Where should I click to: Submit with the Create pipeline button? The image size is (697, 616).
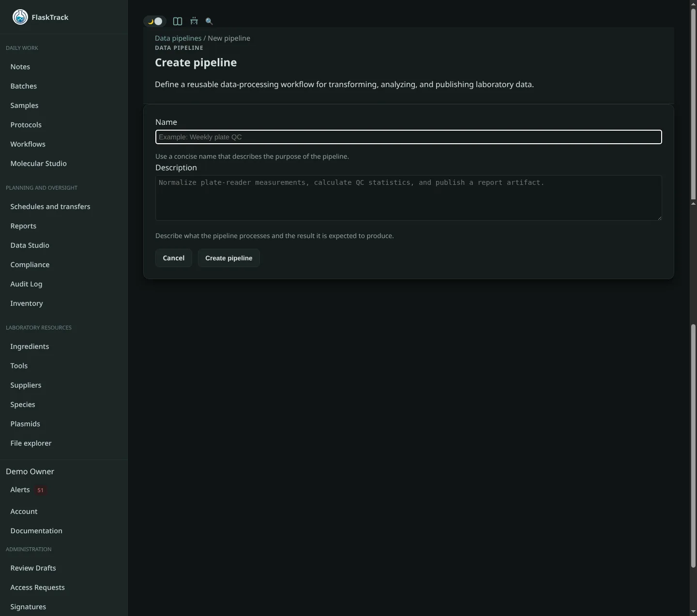click(x=229, y=258)
